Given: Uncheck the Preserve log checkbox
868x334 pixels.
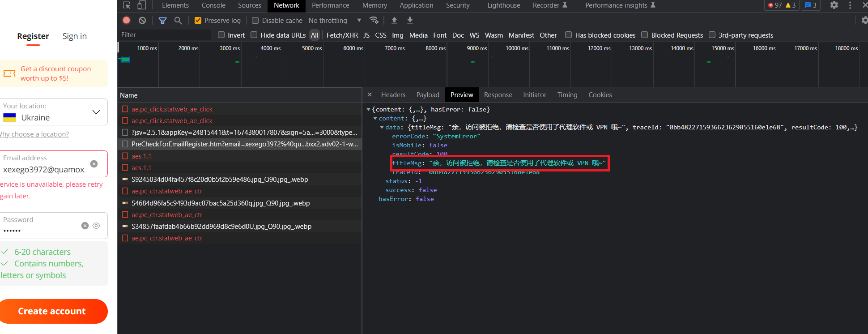Looking at the screenshot, I should click(198, 21).
